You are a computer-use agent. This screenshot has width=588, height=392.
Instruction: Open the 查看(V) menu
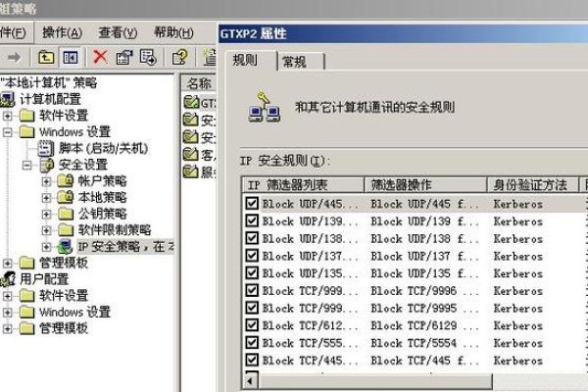click(x=118, y=33)
